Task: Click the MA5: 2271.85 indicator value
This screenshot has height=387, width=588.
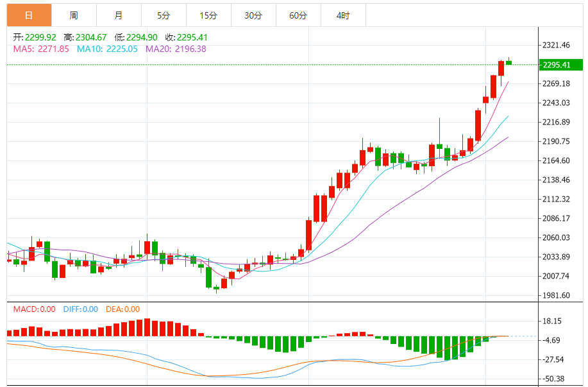Action: 41,49
